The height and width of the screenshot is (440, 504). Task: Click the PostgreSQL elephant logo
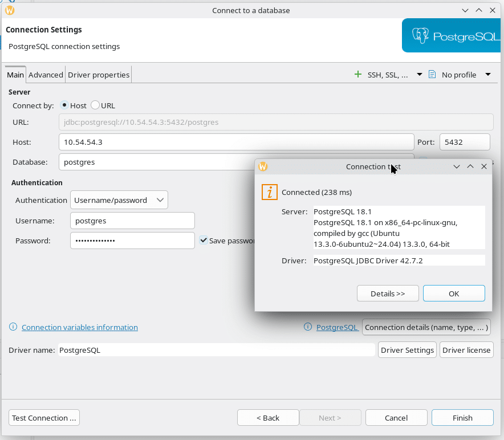pos(420,36)
